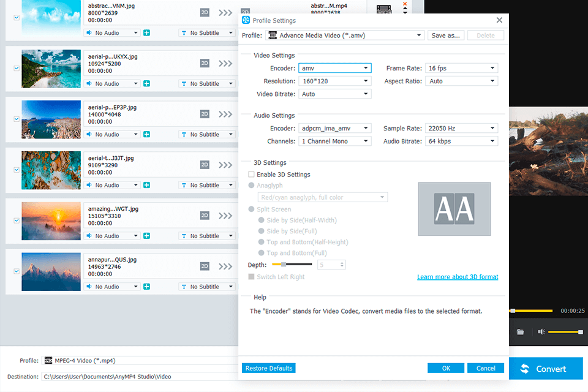588x392 pixels.
Task: Remove first file using the orange X icon
Action: click(x=404, y=4)
